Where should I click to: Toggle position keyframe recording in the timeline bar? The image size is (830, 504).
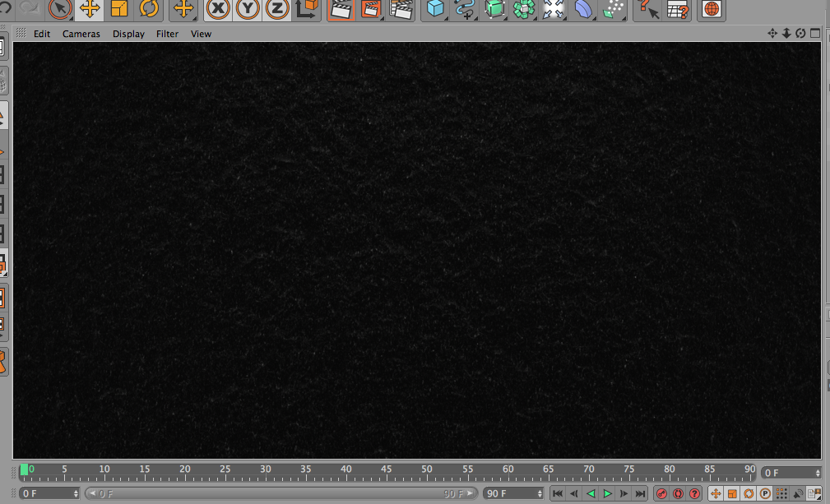point(716,493)
